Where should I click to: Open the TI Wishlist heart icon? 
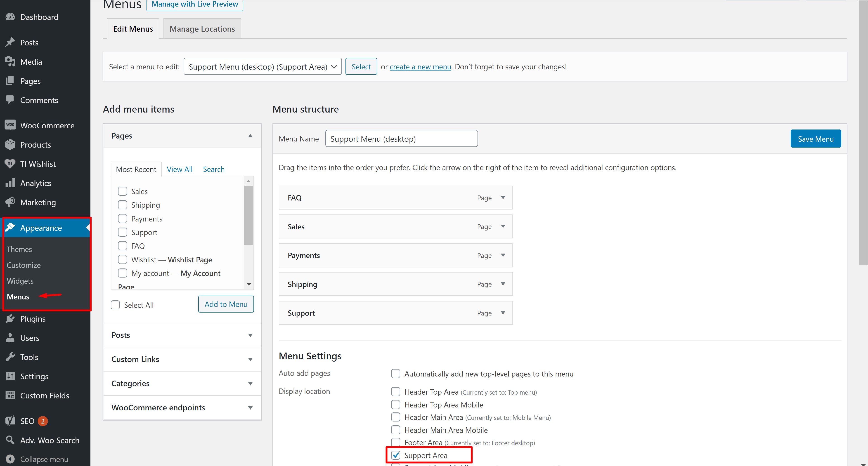10,164
